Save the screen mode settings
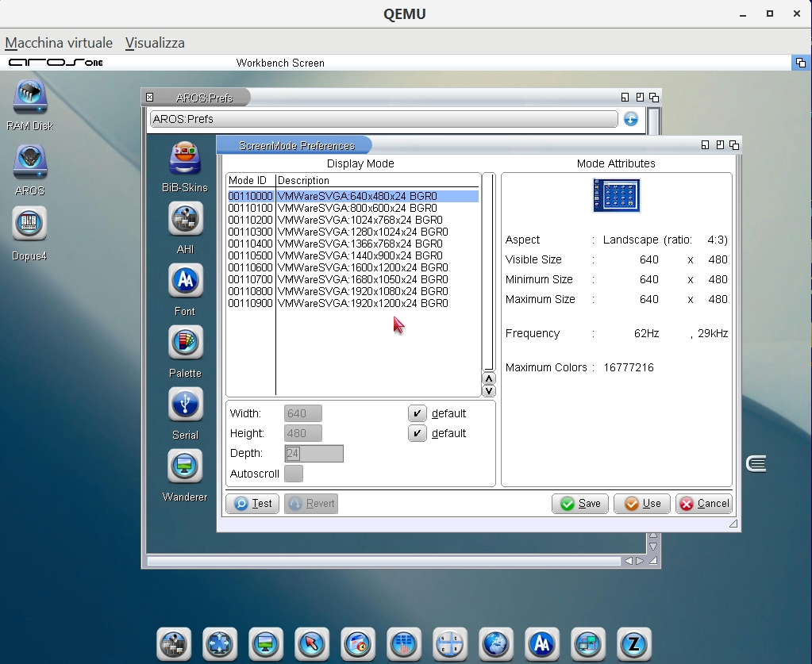Image resolution: width=812 pixels, height=664 pixels. click(580, 504)
